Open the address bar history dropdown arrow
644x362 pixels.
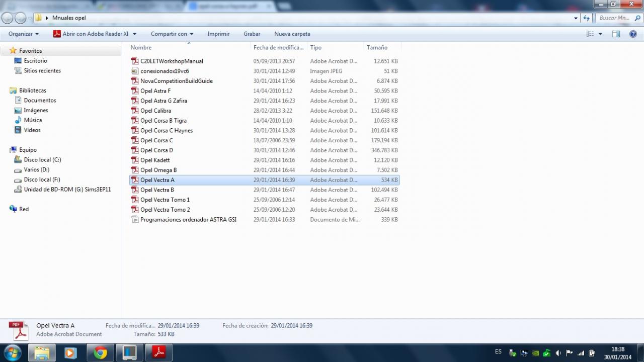[576, 18]
